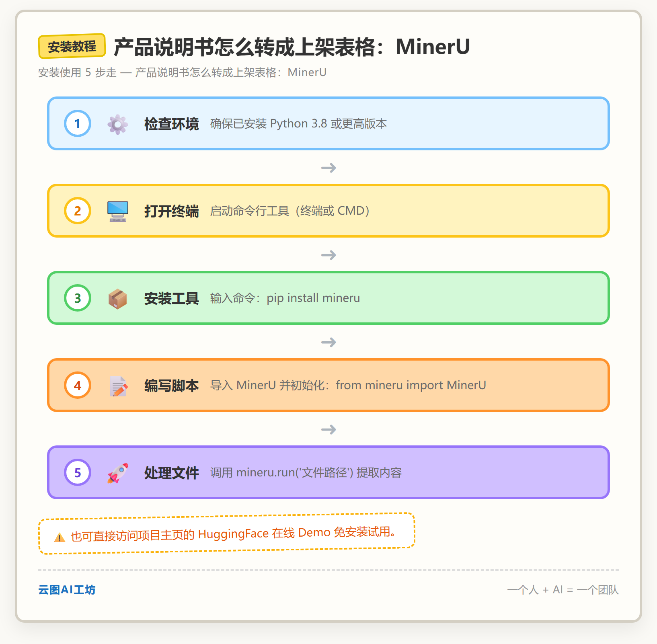This screenshot has height=644, width=657.
Task: Click the HuggingFace online Demo note text
Action: pyautogui.click(x=233, y=534)
